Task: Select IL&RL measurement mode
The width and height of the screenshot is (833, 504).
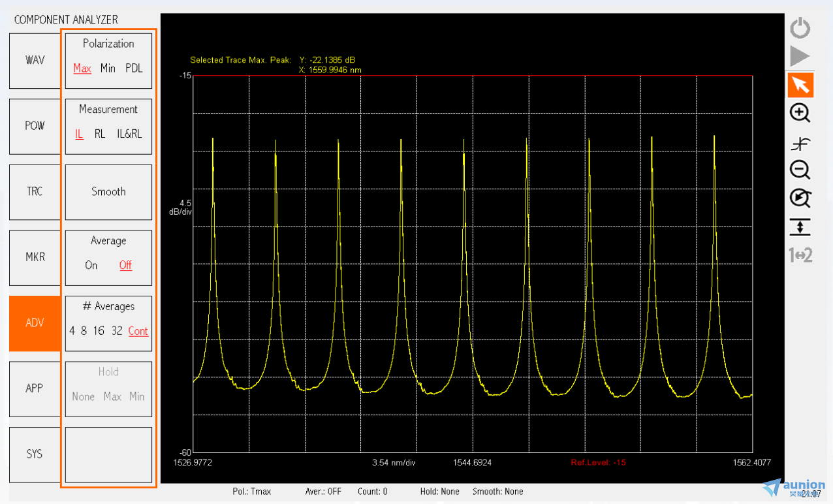Action: (x=129, y=134)
